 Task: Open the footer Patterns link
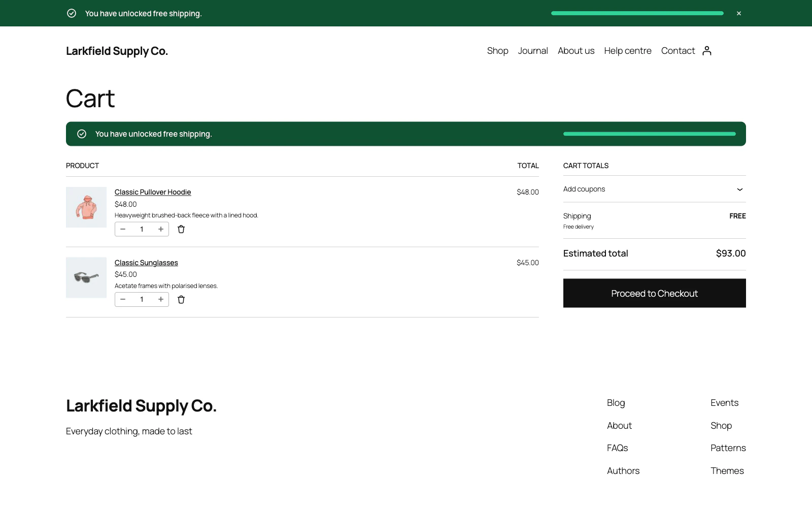tap(728, 448)
